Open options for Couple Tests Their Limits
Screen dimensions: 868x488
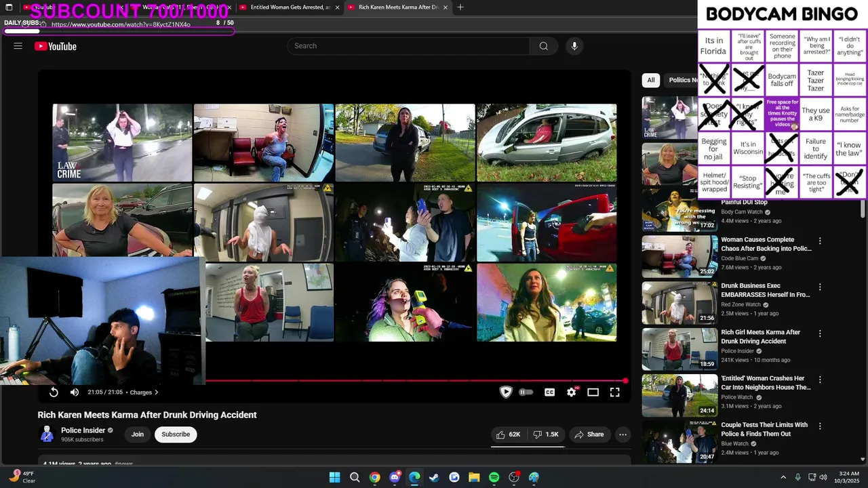click(820, 426)
